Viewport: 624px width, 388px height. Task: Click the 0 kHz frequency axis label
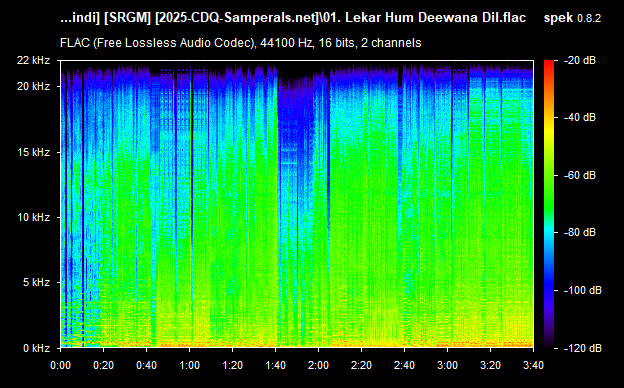[36, 348]
